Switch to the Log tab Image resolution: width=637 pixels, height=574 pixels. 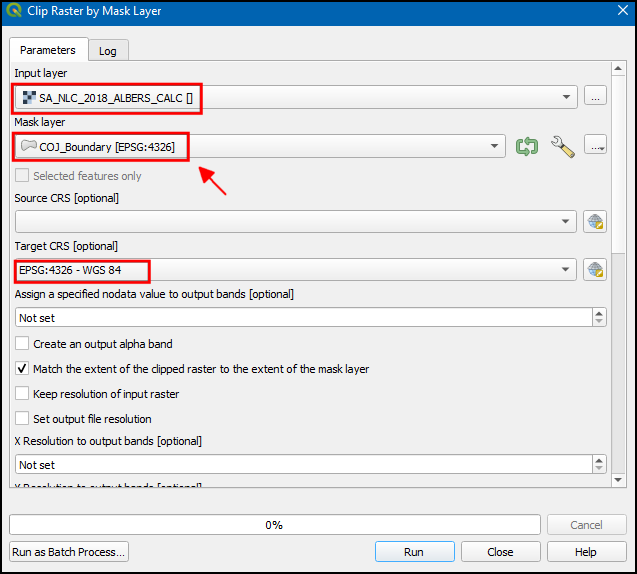pyautogui.click(x=107, y=51)
